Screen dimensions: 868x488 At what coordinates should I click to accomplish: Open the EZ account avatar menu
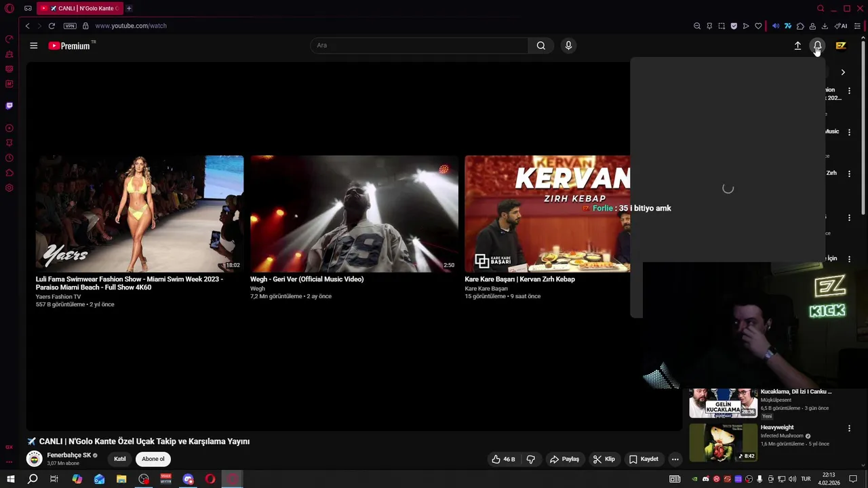pos(841,45)
